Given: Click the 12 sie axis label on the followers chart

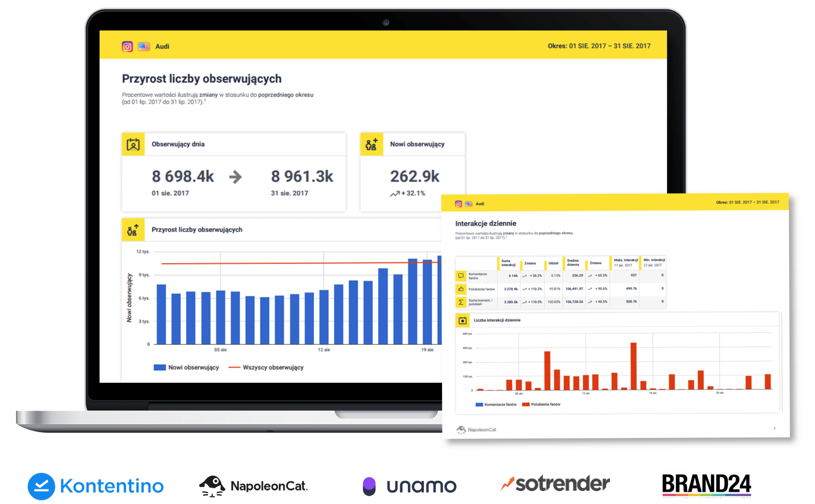Looking at the screenshot, I should (x=324, y=350).
